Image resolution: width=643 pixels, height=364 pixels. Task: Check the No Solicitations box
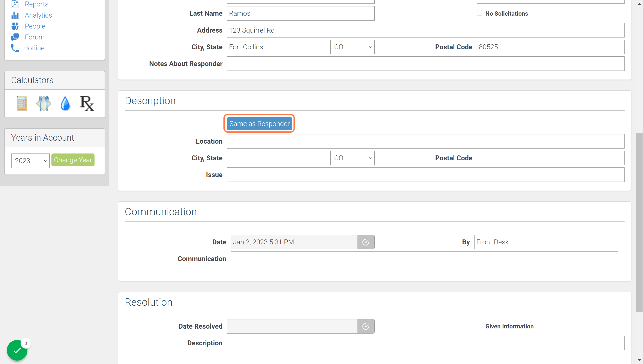(x=479, y=13)
